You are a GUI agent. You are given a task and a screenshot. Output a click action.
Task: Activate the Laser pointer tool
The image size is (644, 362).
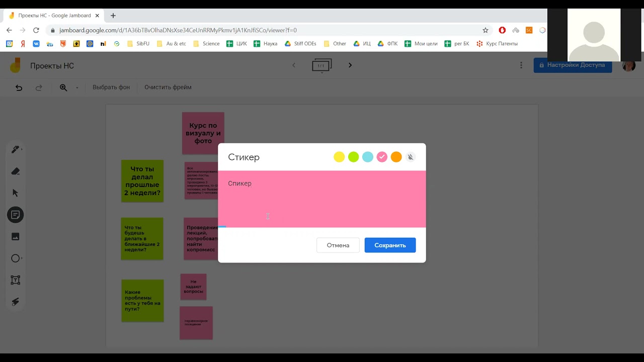pyautogui.click(x=16, y=302)
